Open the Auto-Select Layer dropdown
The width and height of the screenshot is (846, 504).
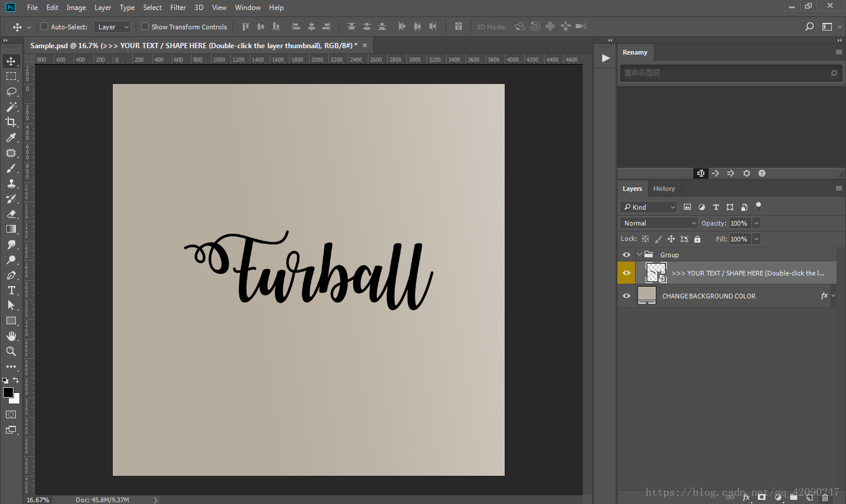(x=112, y=27)
